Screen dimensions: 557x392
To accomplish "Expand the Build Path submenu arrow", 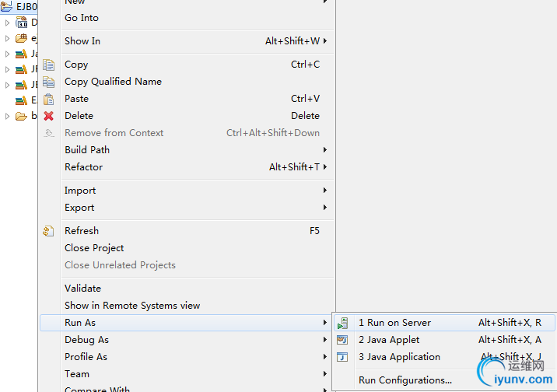I will [x=324, y=150].
